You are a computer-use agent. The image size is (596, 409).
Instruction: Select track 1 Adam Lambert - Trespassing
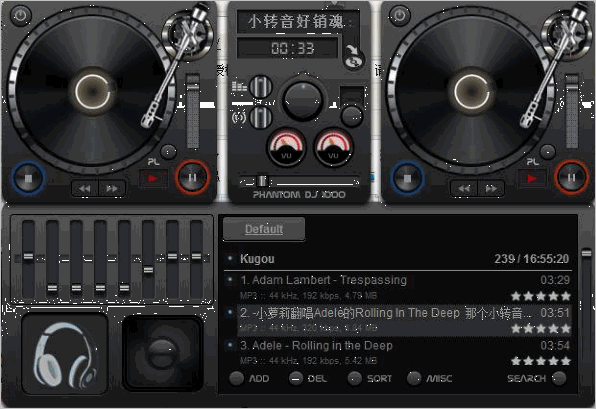[398, 287]
